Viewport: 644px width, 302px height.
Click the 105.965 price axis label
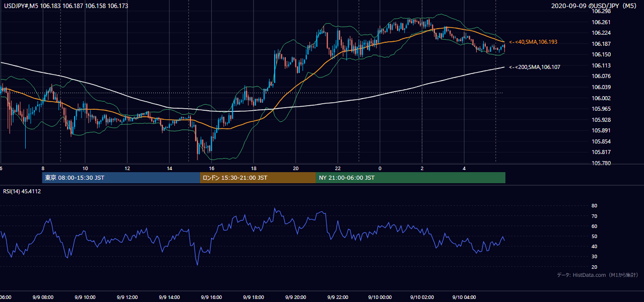point(601,109)
